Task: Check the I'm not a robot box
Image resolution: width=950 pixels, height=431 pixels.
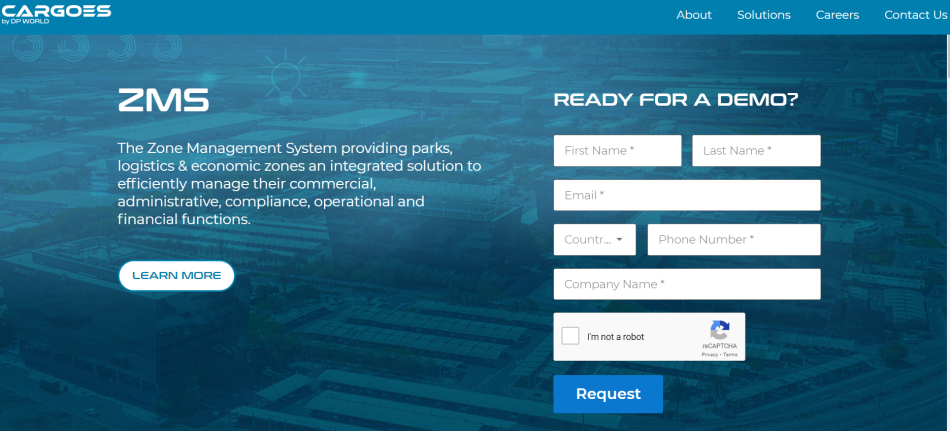Action: pyautogui.click(x=570, y=336)
